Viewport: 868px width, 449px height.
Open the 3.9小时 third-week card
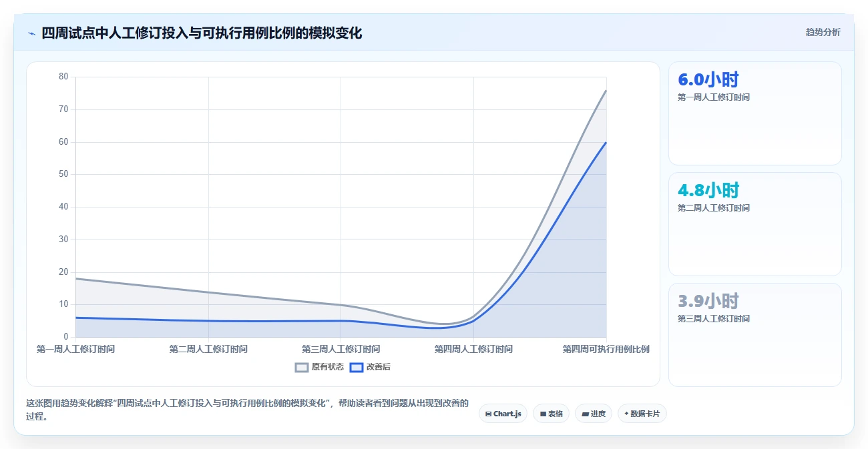[x=754, y=335]
